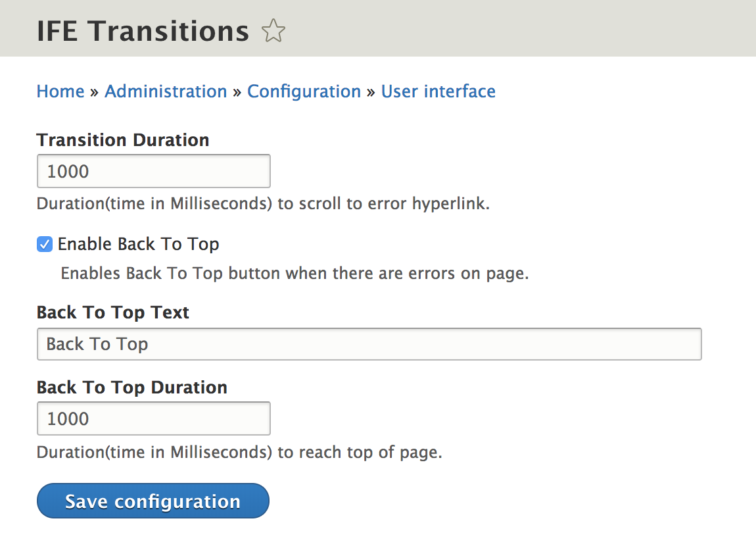Select the Back To Top Text input field
Screen dimensions: 756x554
click(x=369, y=344)
